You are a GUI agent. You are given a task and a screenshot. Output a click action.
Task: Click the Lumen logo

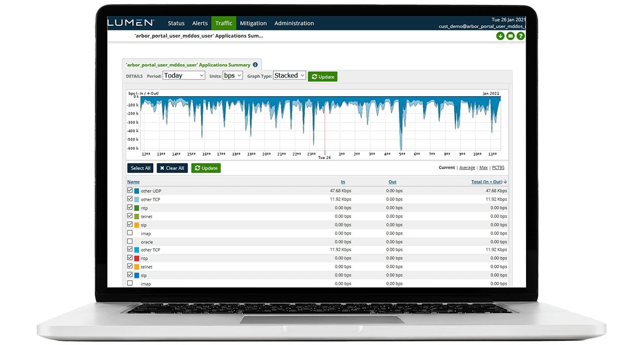tap(131, 23)
